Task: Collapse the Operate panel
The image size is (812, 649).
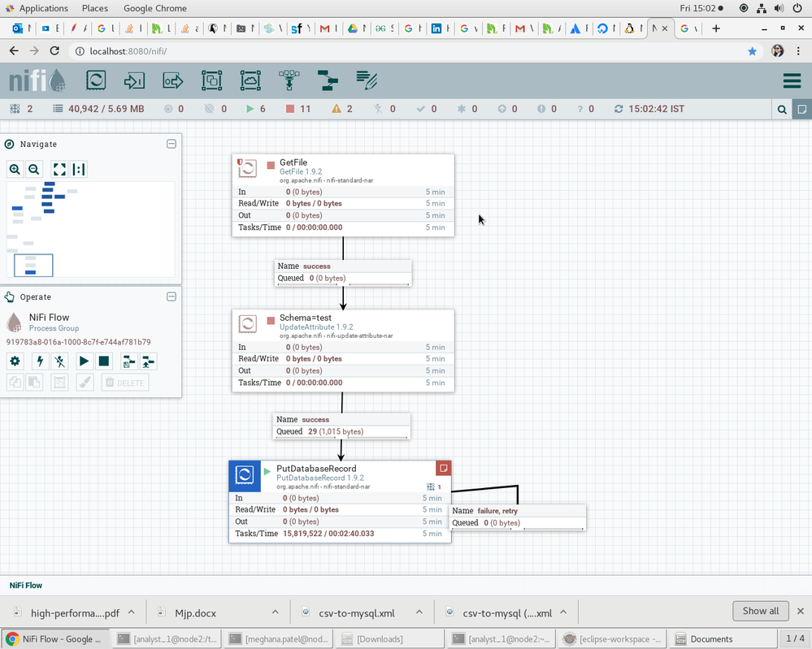Action: pos(172,297)
